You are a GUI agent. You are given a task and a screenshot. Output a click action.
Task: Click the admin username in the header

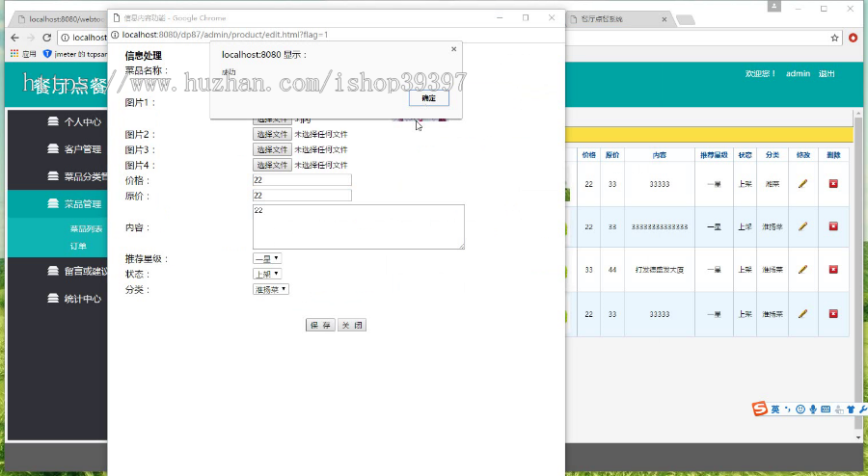click(798, 73)
